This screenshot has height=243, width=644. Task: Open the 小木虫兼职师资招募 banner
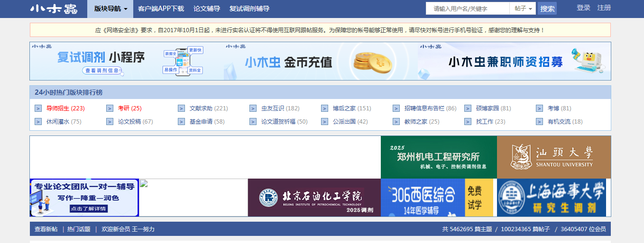514,61
